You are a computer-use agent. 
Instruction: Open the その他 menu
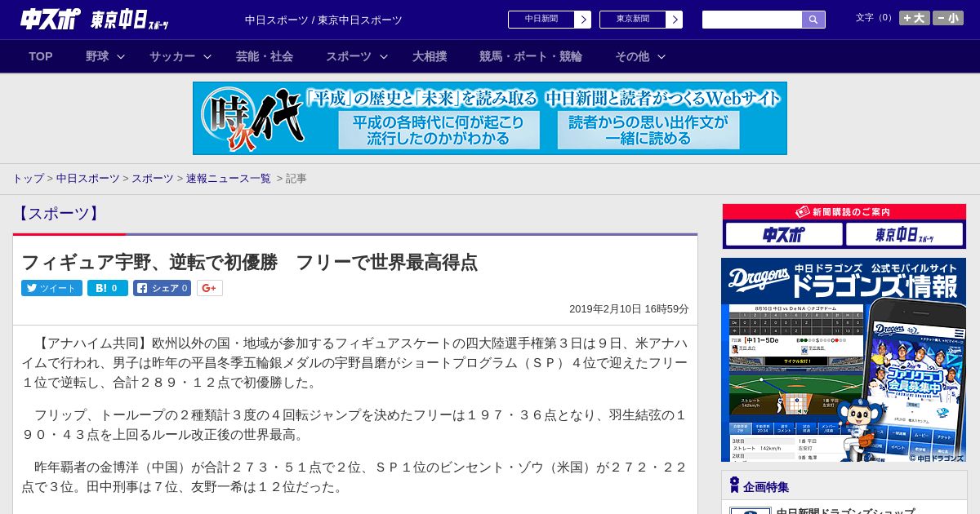632,56
